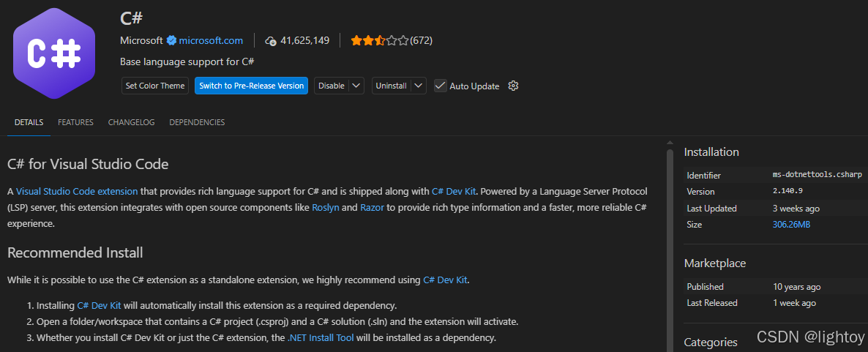The image size is (868, 352).
Task: Click the Uninstall button
Action: 392,86
